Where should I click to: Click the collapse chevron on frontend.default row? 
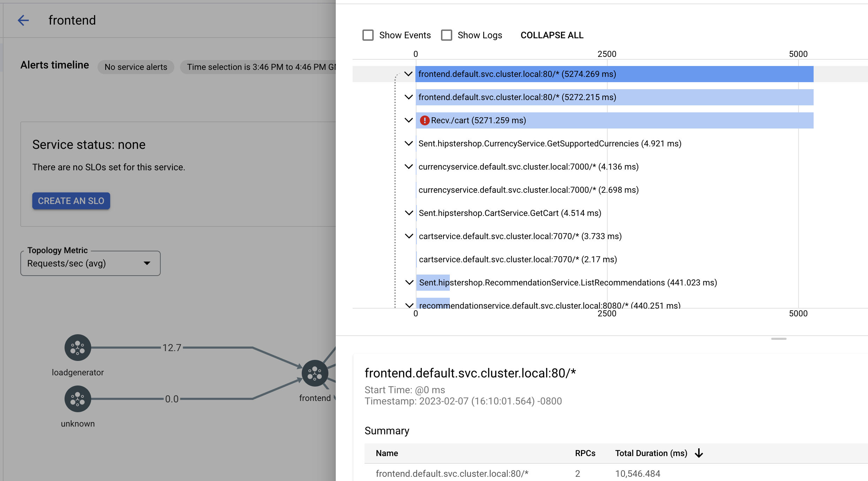tap(408, 73)
